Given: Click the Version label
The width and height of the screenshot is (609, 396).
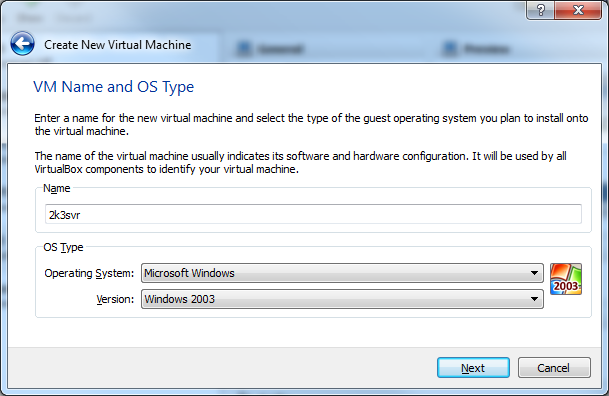Looking at the screenshot, I should (115, 299).
